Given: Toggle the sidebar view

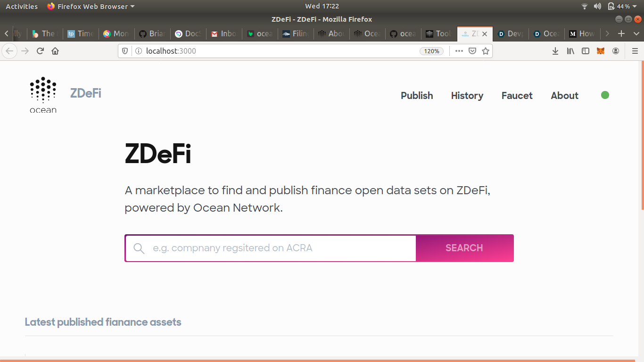Looking at the screenshot, I should (x=586, y=51).
